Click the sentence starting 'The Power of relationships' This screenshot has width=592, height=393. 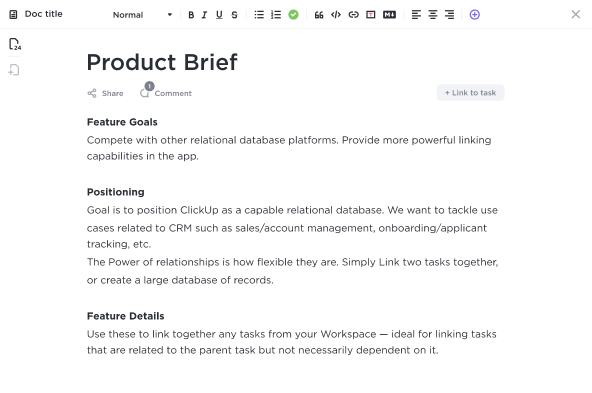(293, 271)
